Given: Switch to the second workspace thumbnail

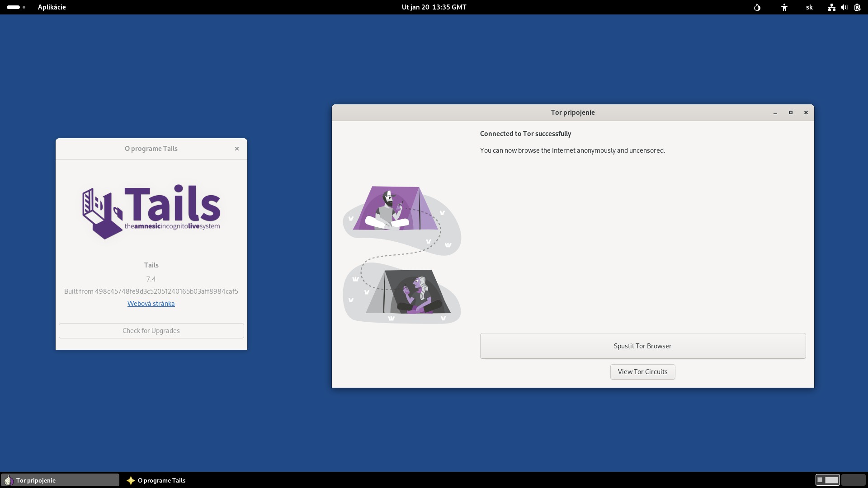Looking at the screenshot, I should [853, 480].
